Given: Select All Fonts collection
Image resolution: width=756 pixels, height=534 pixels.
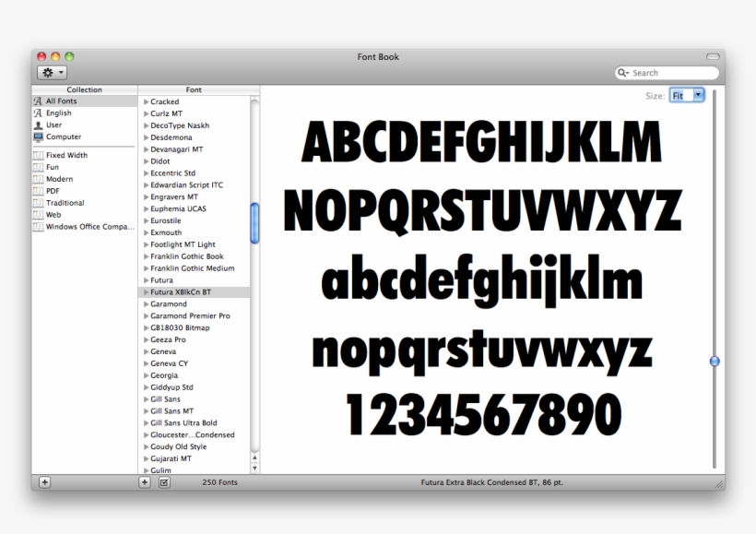Looking at the screenshot, I should [85, 101].
